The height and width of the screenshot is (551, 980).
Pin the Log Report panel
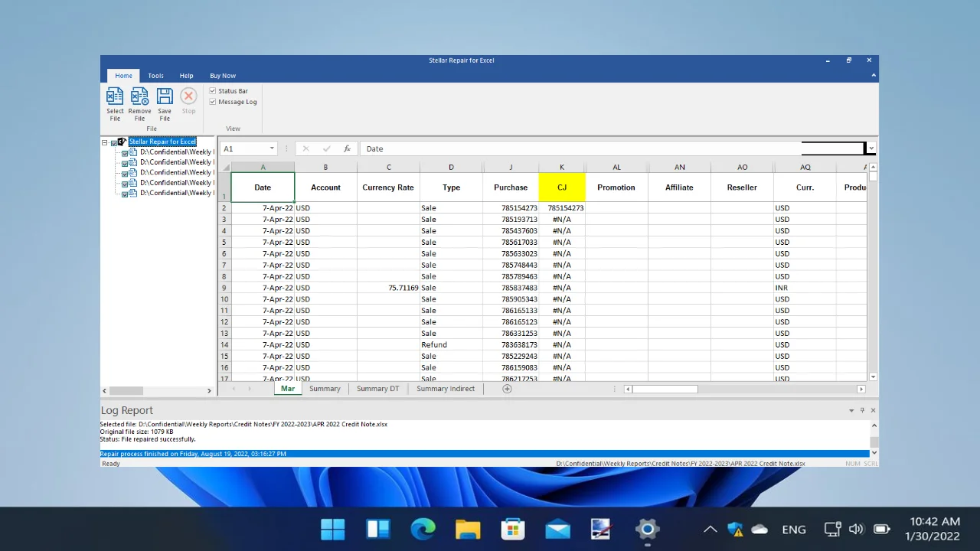point(862,410)
